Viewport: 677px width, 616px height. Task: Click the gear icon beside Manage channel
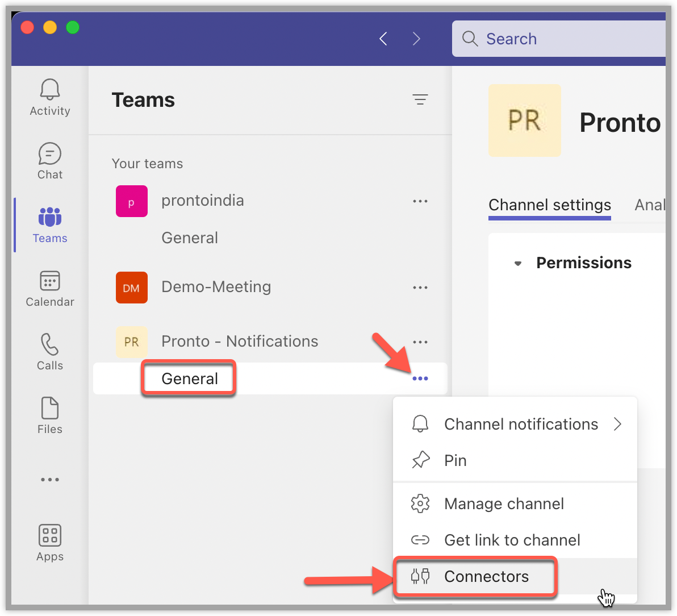[x=420, y=503]
